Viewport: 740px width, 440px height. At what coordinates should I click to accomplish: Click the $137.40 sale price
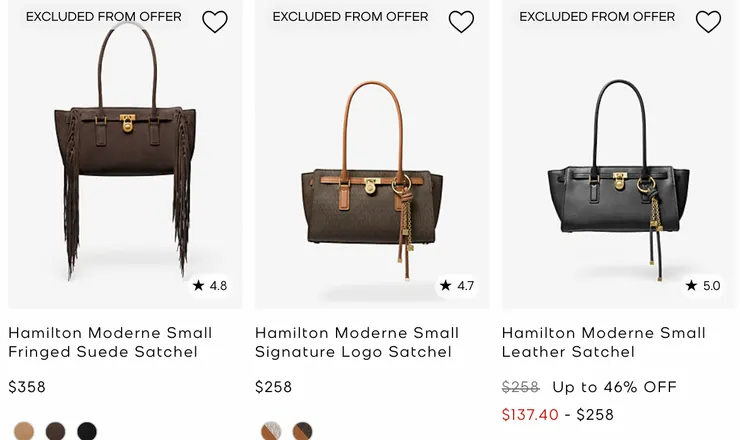[x=530, y=414]
